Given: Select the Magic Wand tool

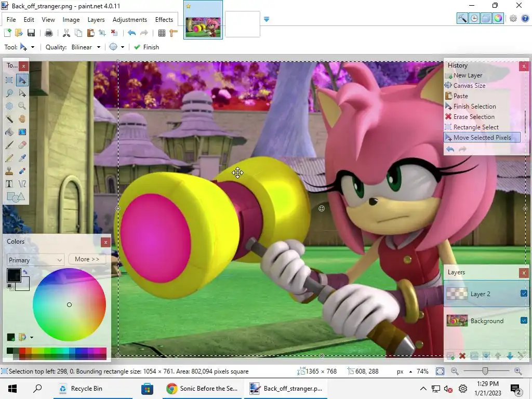Looking at the screenshot, I should point(9,119).
